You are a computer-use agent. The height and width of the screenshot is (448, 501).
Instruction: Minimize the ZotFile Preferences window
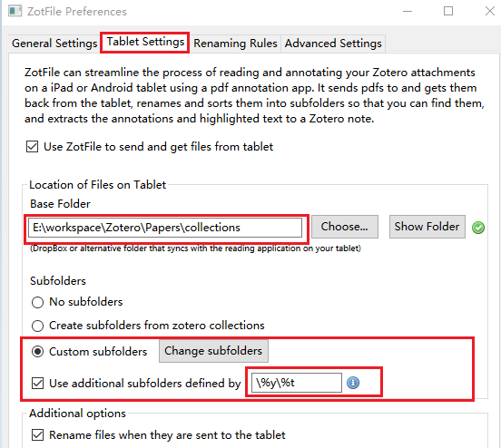click(407, 11)
